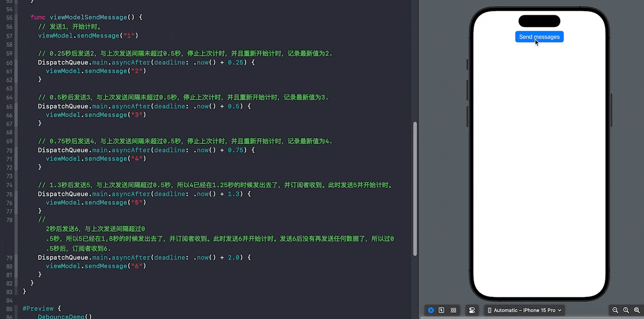Zoom out the preview canvas
The width and height of the screenshot is (644, 319).
click(x=615, y=310)
